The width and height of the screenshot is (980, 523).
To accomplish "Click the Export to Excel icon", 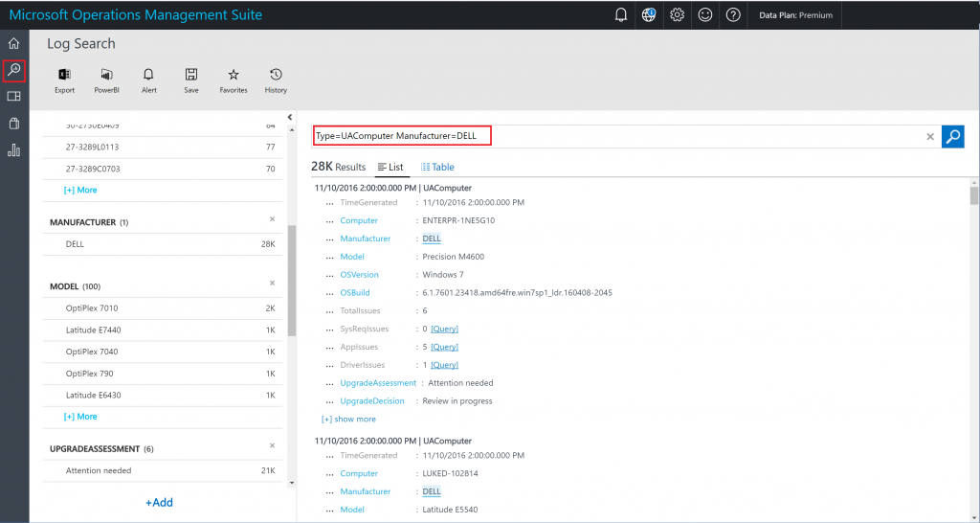I will click(64, 75).
